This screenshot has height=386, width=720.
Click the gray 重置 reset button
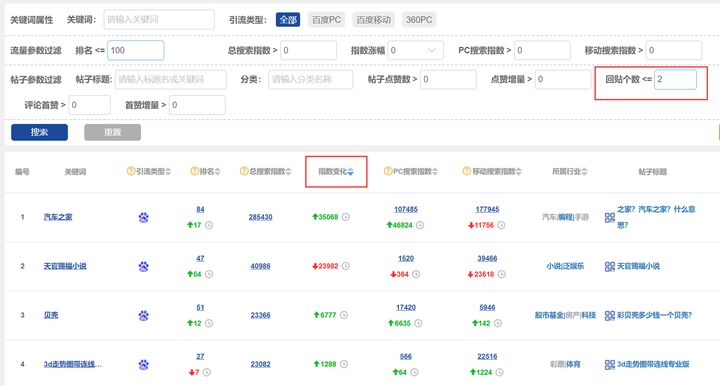click(112, 132)
